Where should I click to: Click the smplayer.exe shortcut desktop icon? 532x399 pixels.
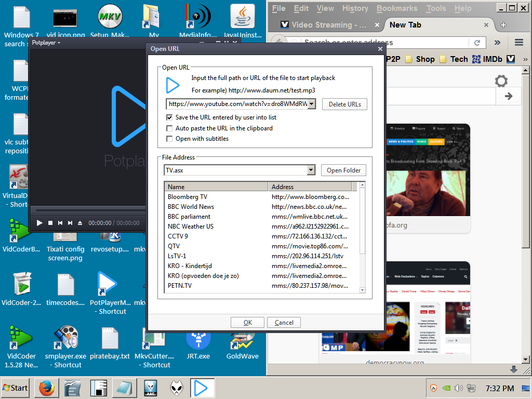click(x=65, y=347)
